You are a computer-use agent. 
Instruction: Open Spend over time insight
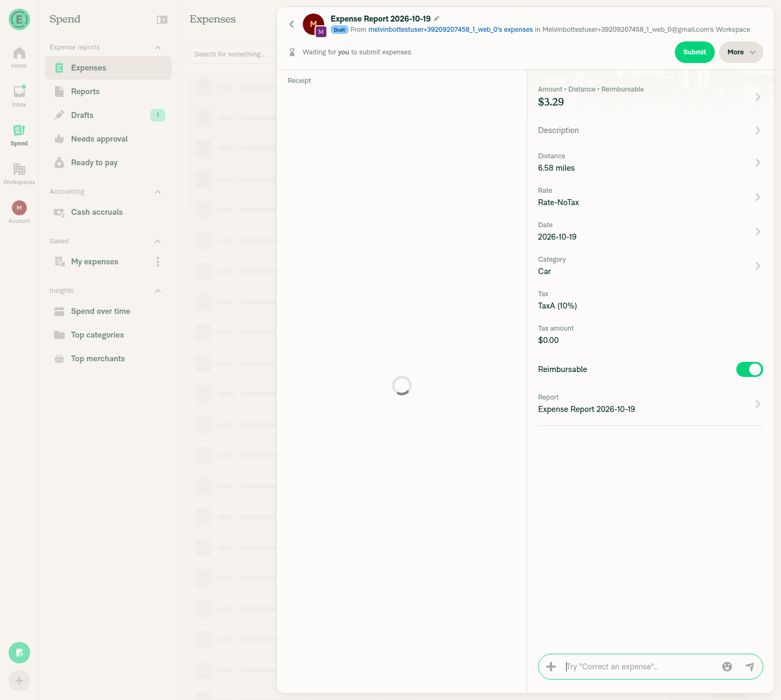108,311
